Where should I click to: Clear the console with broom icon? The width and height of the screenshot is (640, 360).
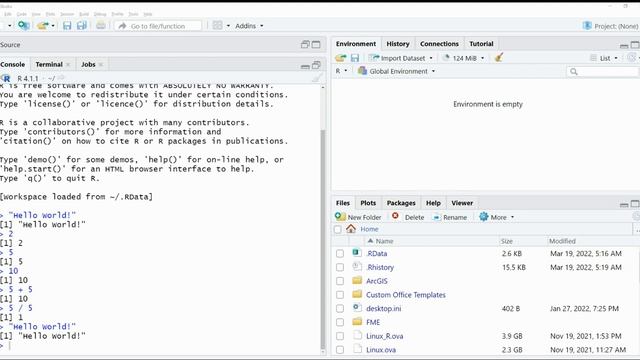click(317, 78)
